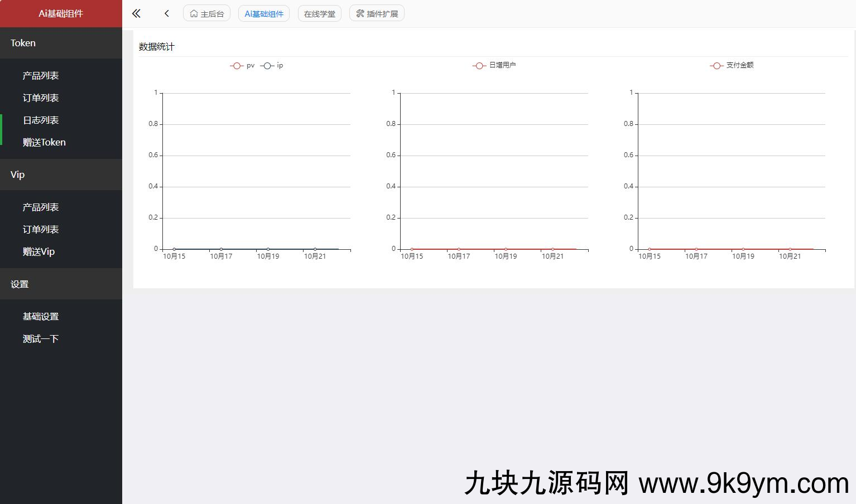Collapse the Vip menu section
The height and width of the screenshot is (504, 856).
61,175
